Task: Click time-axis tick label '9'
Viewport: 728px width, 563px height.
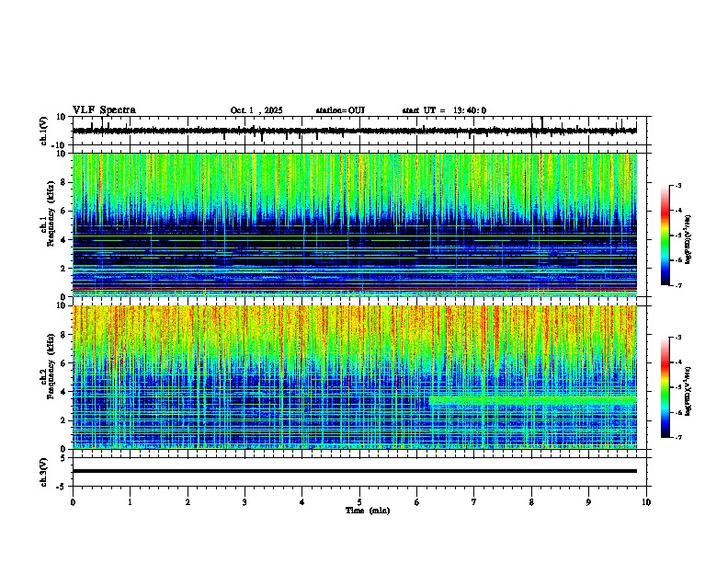Action: [x=588, y=502]
